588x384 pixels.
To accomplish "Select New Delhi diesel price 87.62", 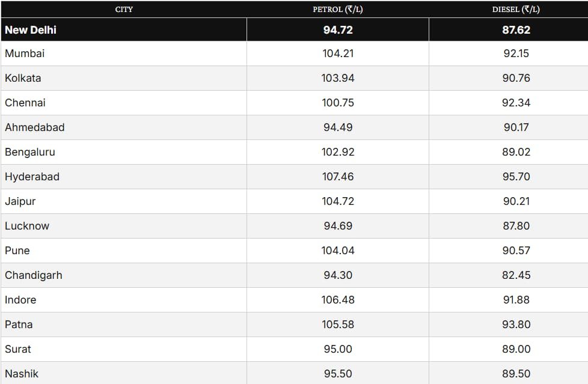I will 516,29.
